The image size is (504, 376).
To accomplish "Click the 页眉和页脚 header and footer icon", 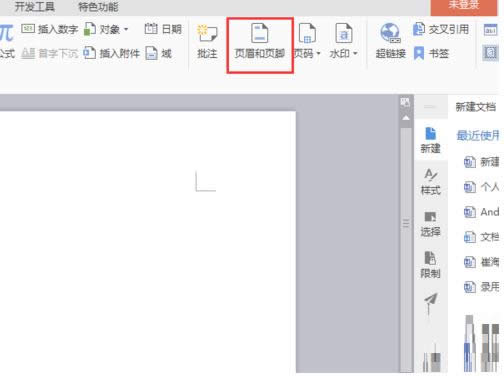I will click(260, 33).
